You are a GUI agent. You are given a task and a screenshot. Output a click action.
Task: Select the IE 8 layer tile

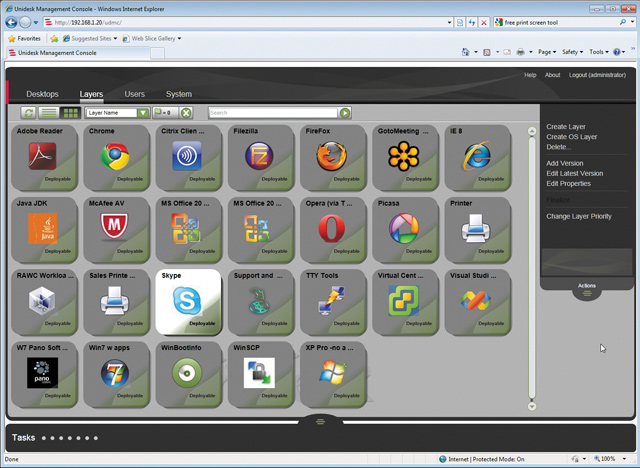click(x=478, y=157)
